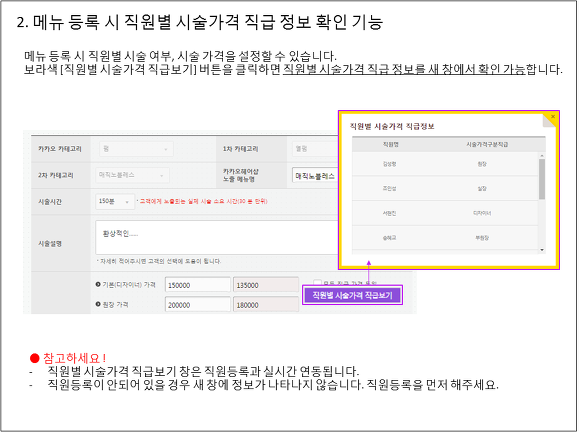The height and width of the screenshot is (435, 580).
Task: Click the 직원명 column header
Action: point(391,144)
